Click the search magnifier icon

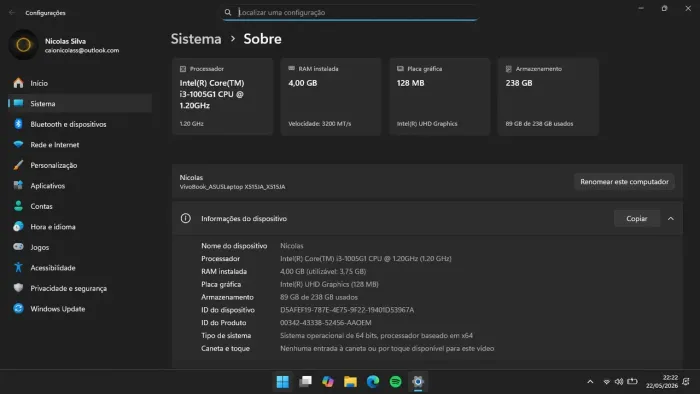click(228, 12)
